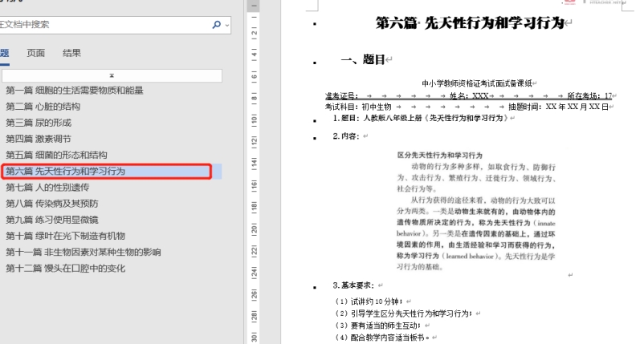Click the search magnifier icon
Image resolution: width=644 pixels, height=344 pixels.
[216, 25]
